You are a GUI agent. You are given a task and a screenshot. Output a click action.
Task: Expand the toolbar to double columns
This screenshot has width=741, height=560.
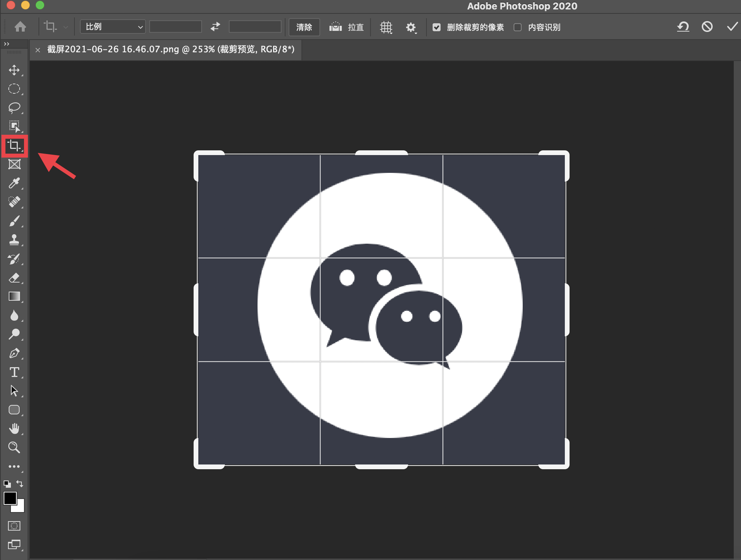[7, 44]
